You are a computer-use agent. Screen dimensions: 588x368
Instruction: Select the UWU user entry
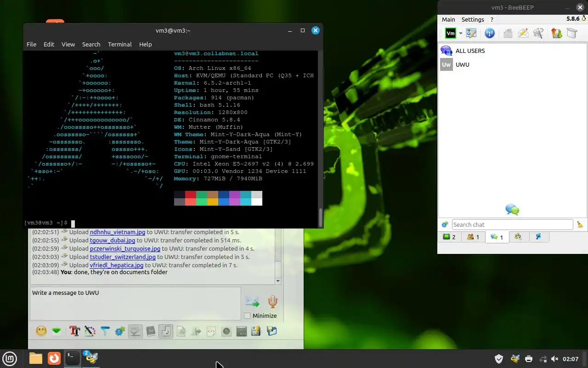coord(513,64)
